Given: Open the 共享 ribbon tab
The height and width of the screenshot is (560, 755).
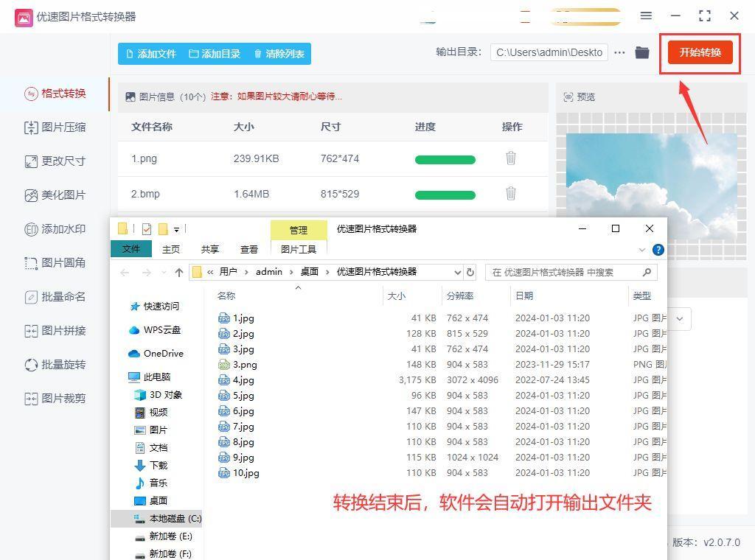Looking at the screenshot, I should point(210,249).
